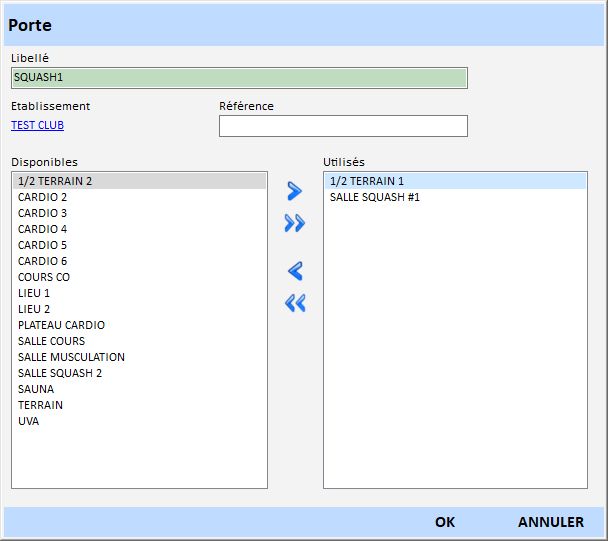Click the single left arrow to remove item

pos(294,271)
